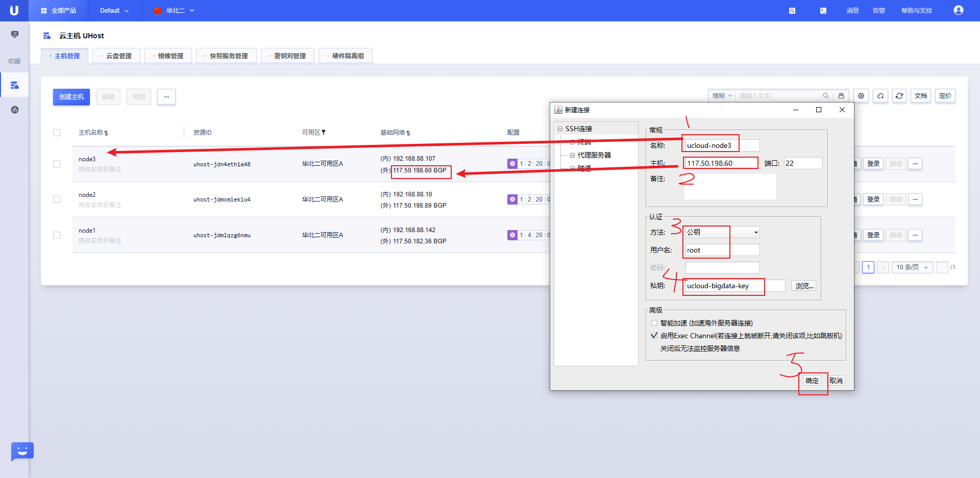Image resolution: width=980 pixels, height=478 pixels.
Task: Sort by 基础网络 column header
Action: point(395,133)
